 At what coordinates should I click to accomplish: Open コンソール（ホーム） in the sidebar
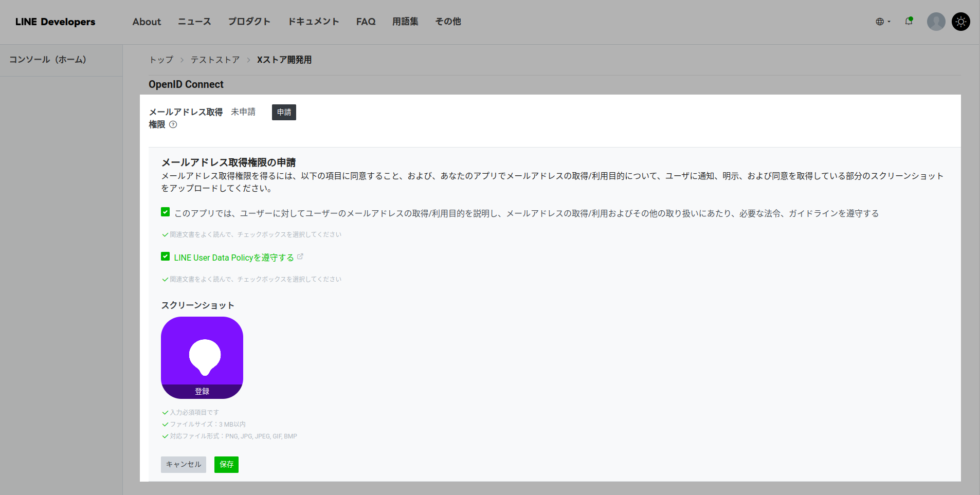48,60
